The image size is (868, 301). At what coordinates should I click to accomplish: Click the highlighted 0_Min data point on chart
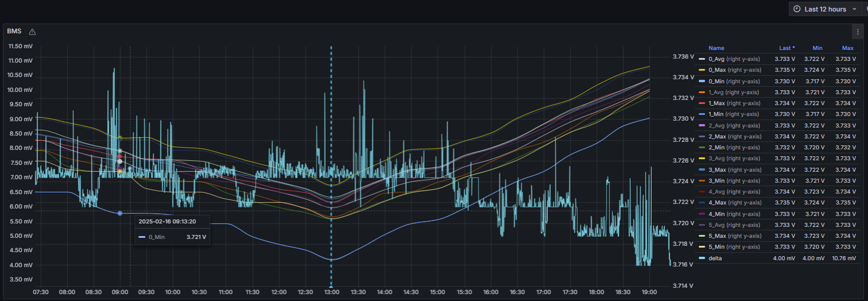(x=120, y=213)
